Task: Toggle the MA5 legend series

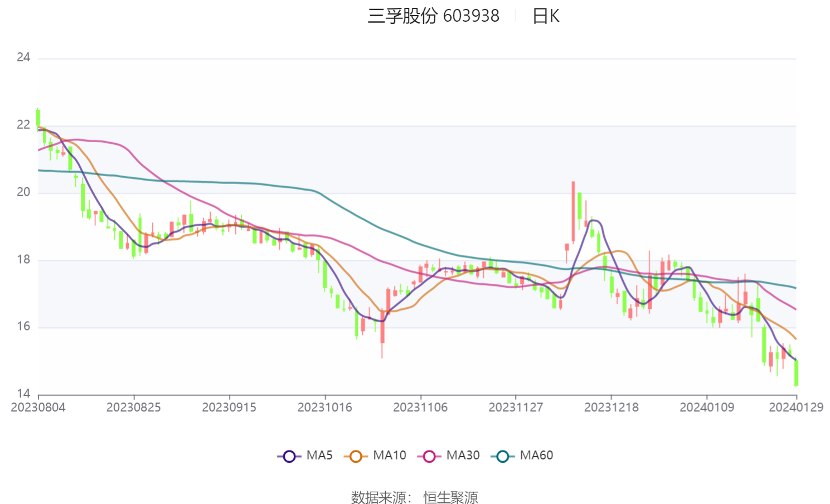Action: [x=305, y=455]
